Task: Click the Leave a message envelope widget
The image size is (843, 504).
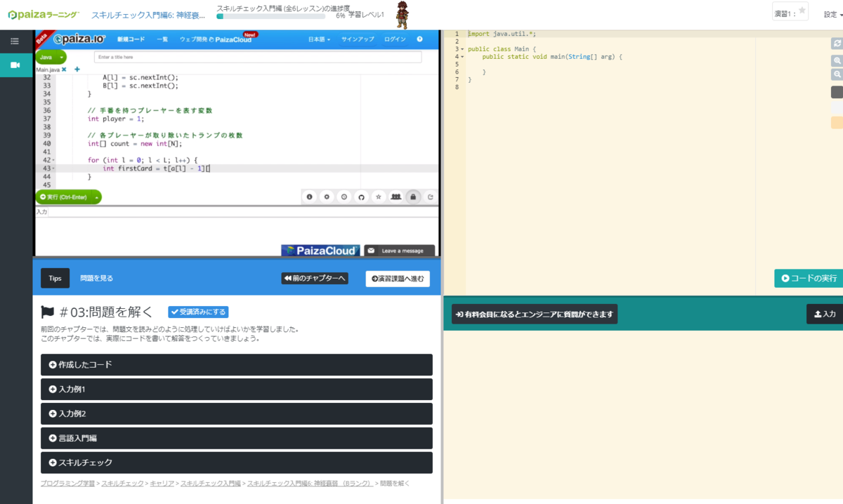Action: click(399, 251)
